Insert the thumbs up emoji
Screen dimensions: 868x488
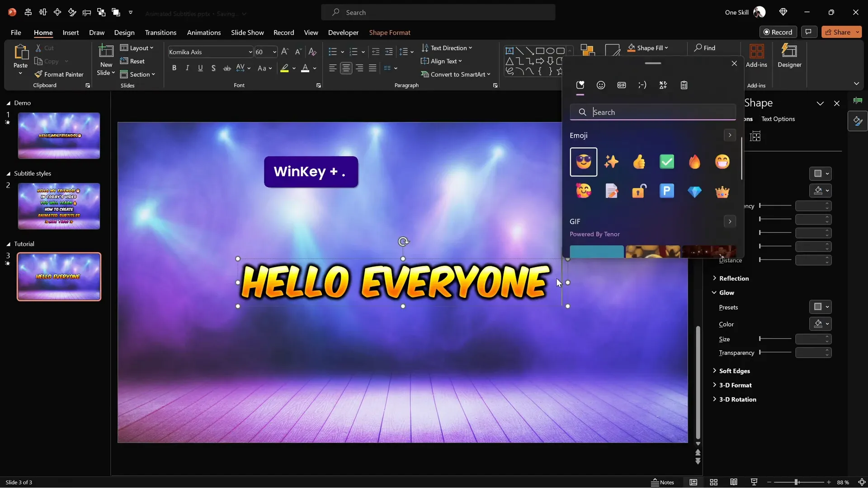click(x=639, y=162)
